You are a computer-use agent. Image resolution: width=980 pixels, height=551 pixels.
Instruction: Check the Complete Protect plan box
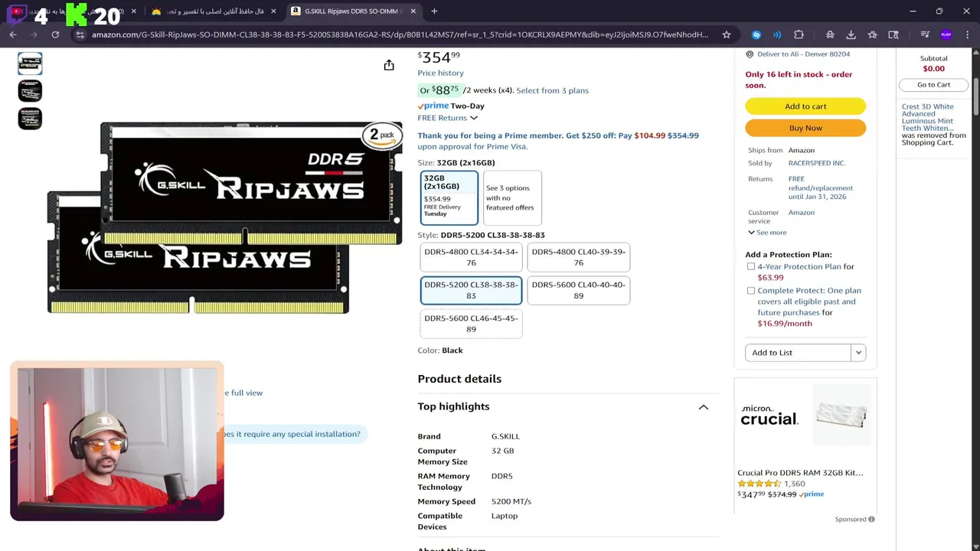pyautogui.click(x=750, y=291)
